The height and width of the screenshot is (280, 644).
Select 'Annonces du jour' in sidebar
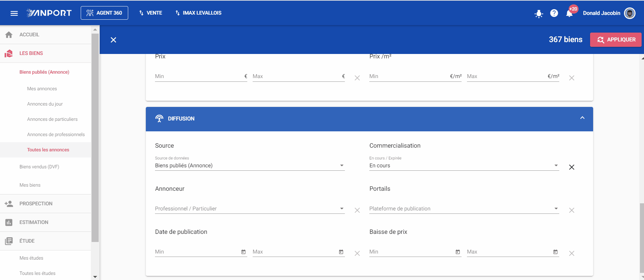[x=45, y=104]
